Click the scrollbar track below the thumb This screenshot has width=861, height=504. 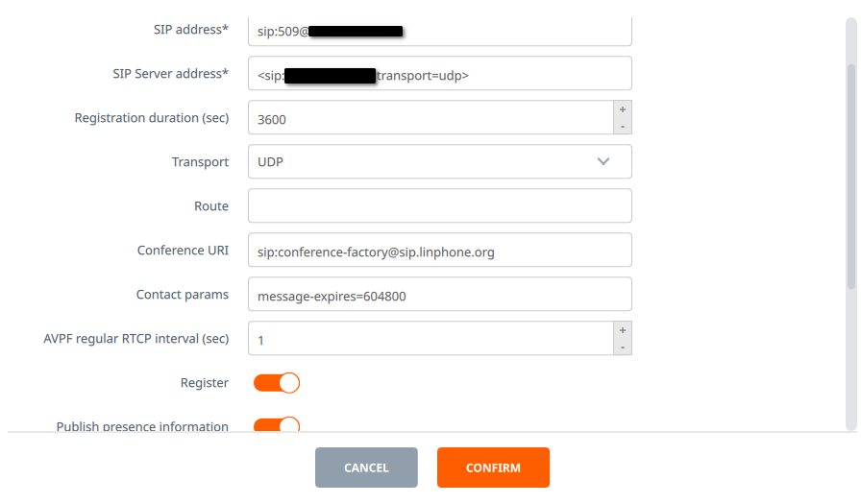tap(851, 359)
